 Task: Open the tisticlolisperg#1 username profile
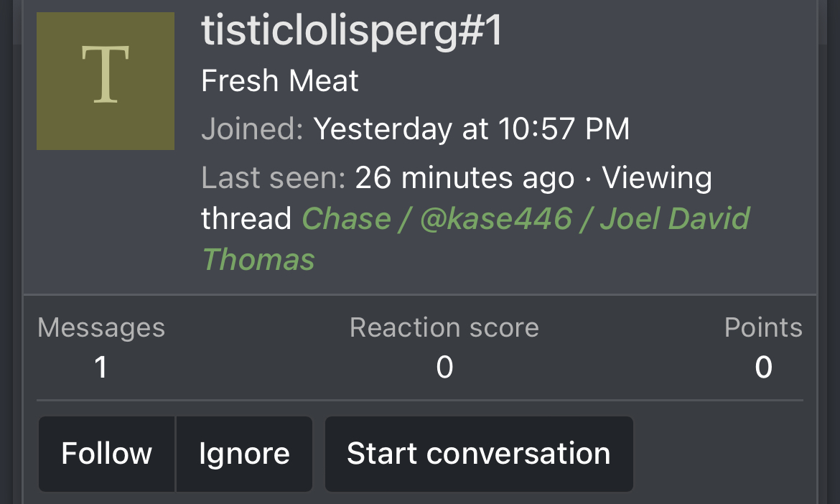point(352,31)
